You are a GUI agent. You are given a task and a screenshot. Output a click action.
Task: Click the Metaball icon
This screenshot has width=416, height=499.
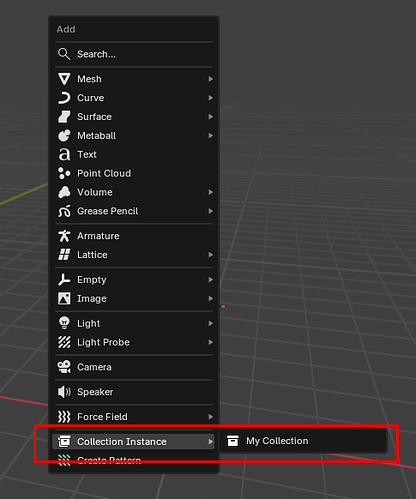pyautogui.click(x=64, y=136)
